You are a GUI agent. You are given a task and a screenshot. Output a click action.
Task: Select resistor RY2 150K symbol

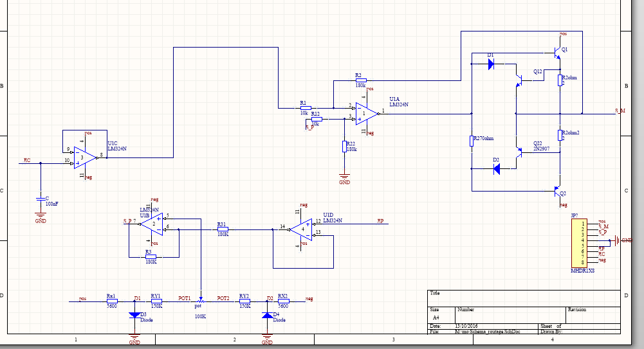(x=244, y=301)
